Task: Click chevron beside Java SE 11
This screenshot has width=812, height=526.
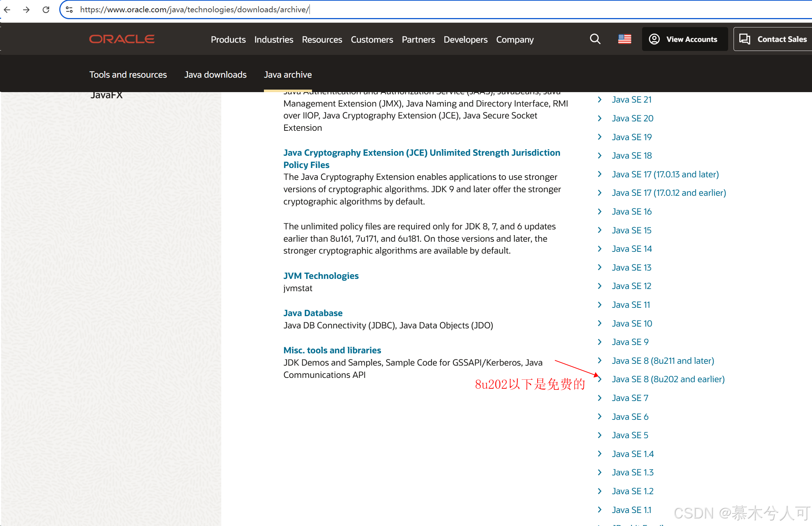Action: (x=600, y=305)
